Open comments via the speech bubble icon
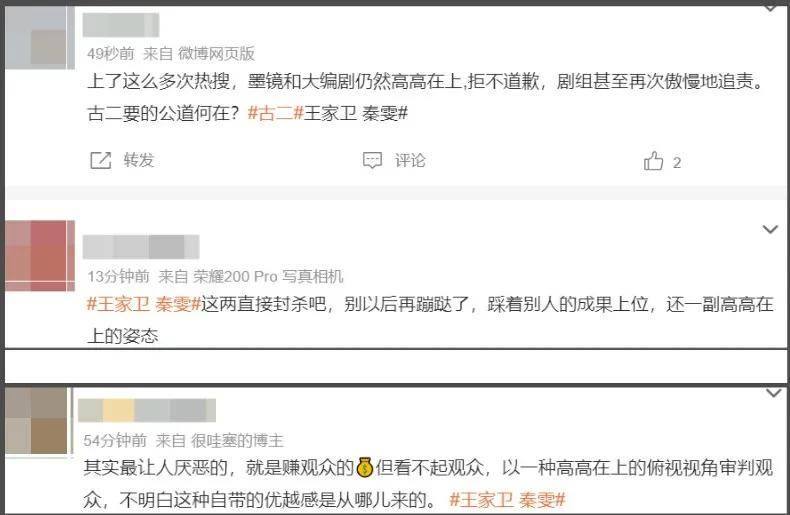This screenshot has height=515, width=790. pyautogui.click(x=372, y=160)
